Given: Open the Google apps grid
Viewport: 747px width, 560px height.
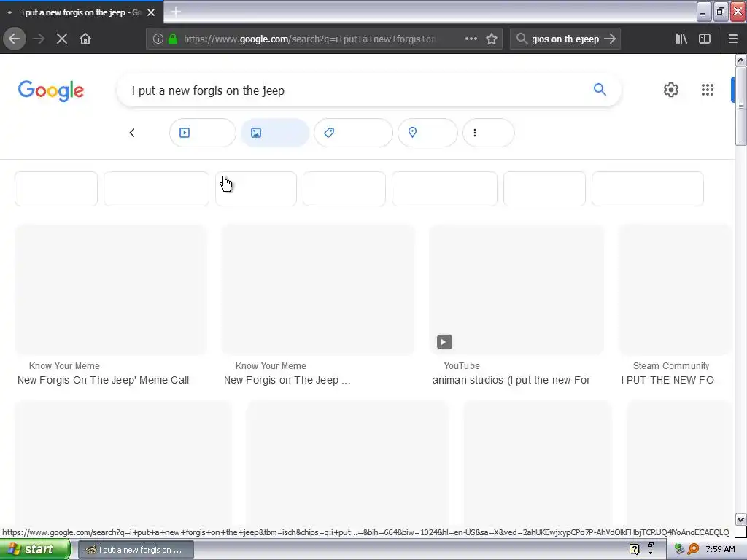Looking at the screenshot, I should (708, 90).
